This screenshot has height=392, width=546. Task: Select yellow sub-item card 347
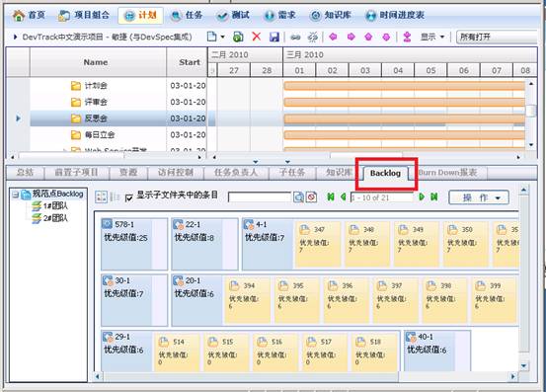tap(318, 244)
